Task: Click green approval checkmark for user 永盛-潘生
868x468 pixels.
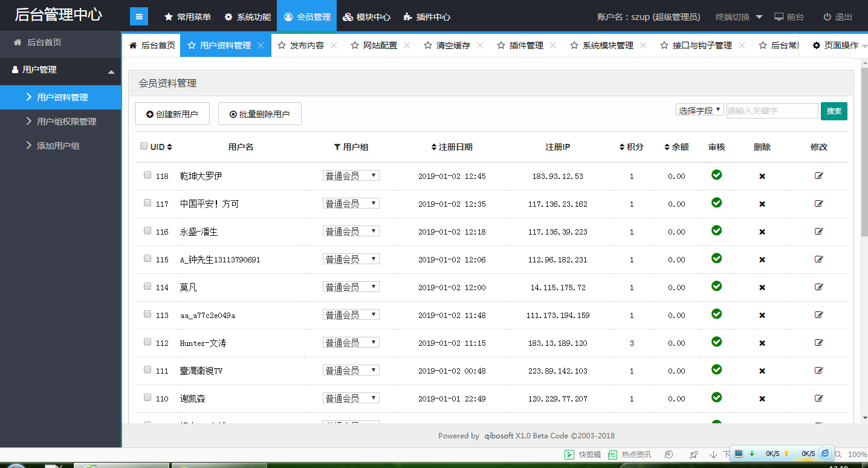Action: pyautogui.click(x=716, y=230)
